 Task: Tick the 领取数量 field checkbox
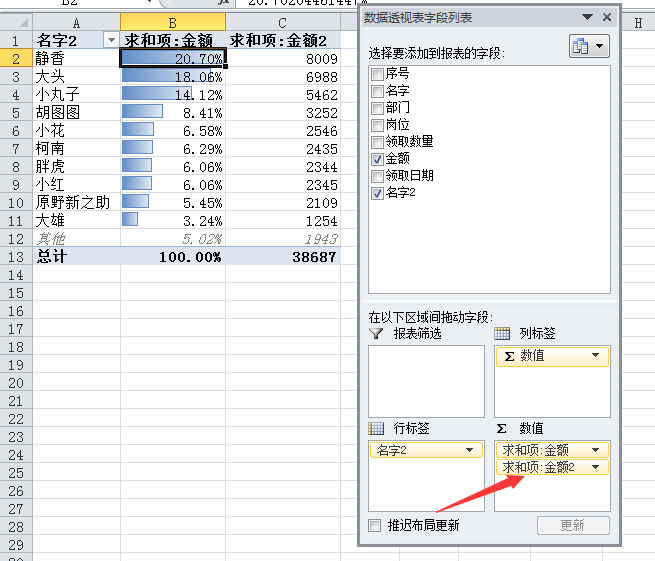[x=377, y=142]
